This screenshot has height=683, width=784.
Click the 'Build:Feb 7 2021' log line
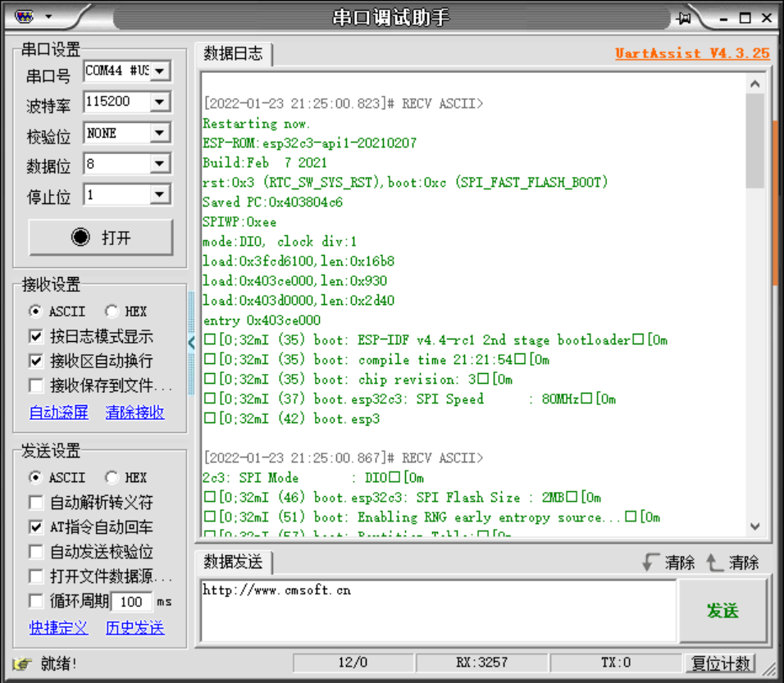point(265,163)
